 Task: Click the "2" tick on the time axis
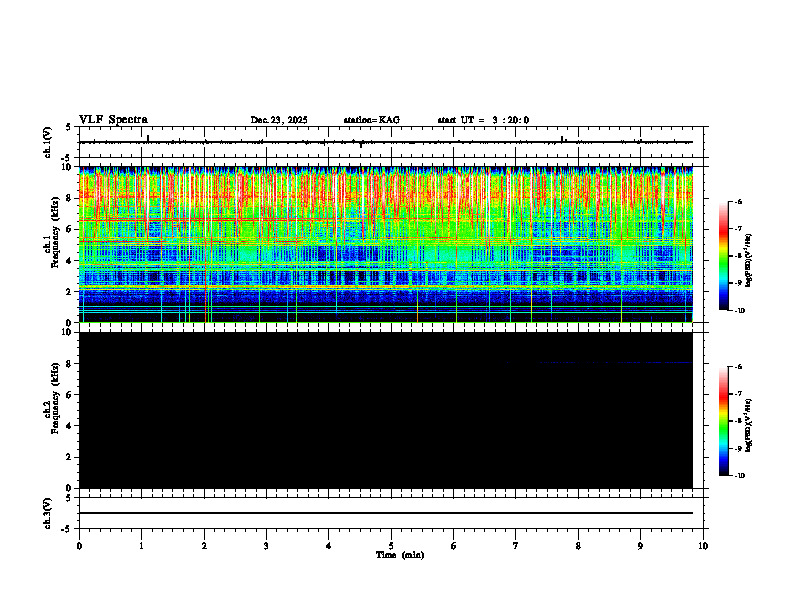[204, 546]
